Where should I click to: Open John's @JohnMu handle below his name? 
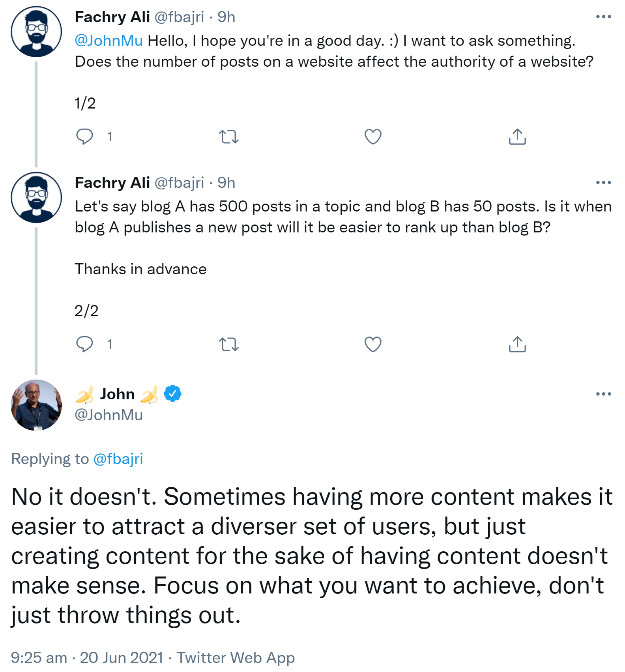[x=109, y=415]
